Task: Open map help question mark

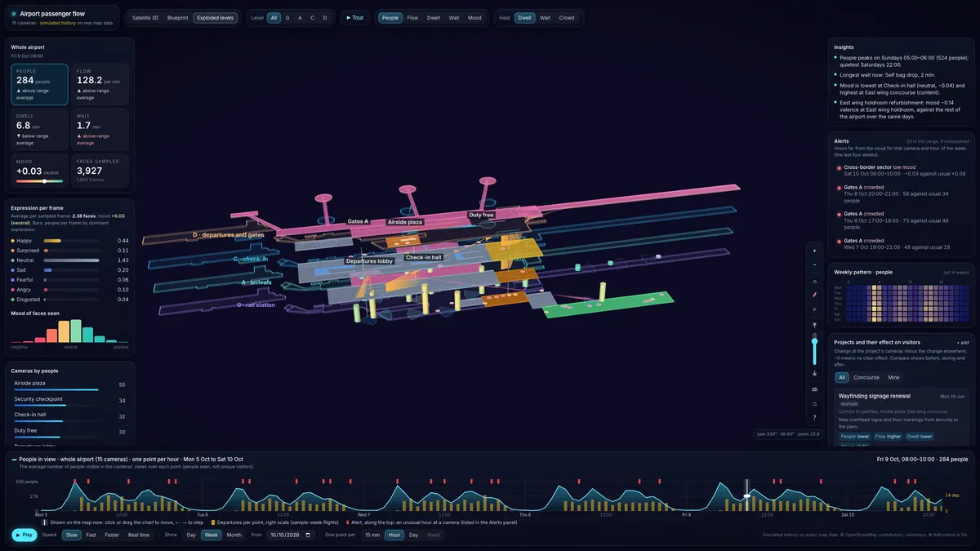Action: click(x=814, y=417)
